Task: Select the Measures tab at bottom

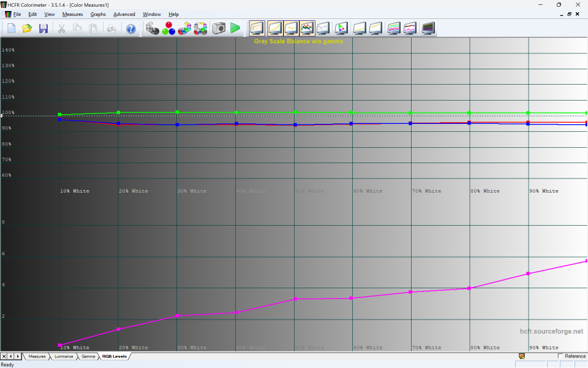Action: point(37,356)
